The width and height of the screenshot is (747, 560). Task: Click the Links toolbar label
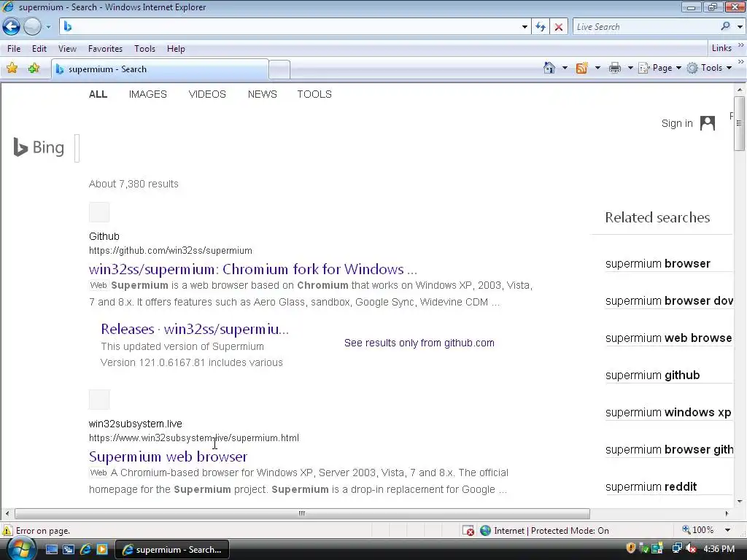click(721, 48)
